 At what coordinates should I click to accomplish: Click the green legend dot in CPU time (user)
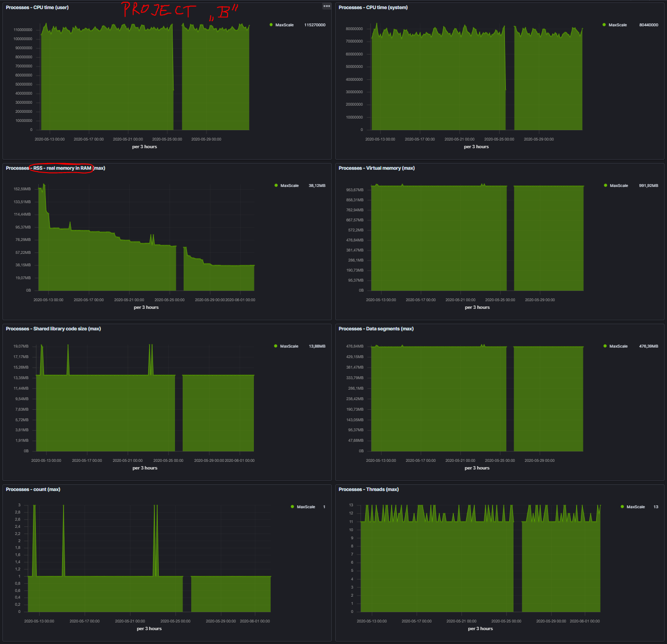pos(271,25)
